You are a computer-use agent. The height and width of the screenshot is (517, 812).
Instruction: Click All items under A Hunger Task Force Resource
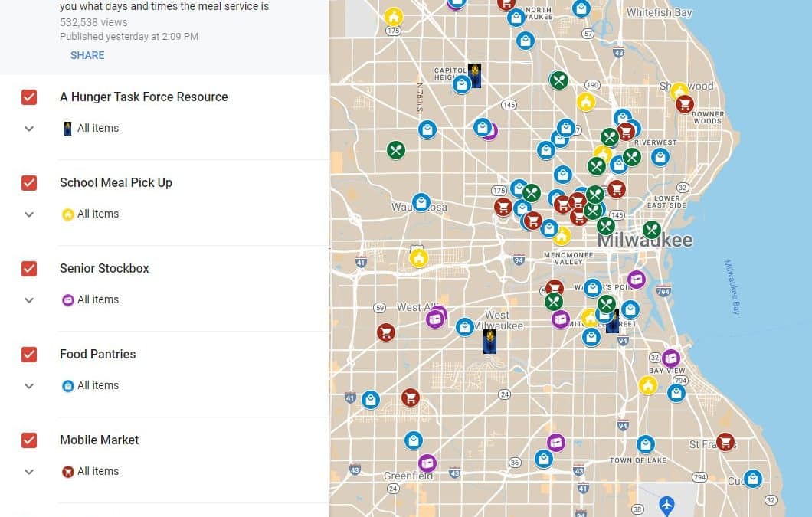[98, 128]
